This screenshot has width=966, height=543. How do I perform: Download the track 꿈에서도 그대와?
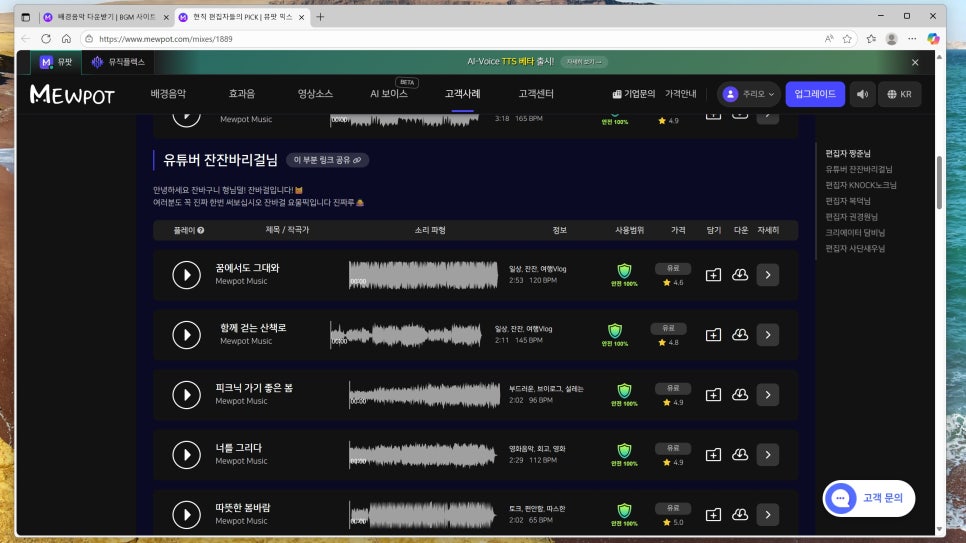(740, 275)
